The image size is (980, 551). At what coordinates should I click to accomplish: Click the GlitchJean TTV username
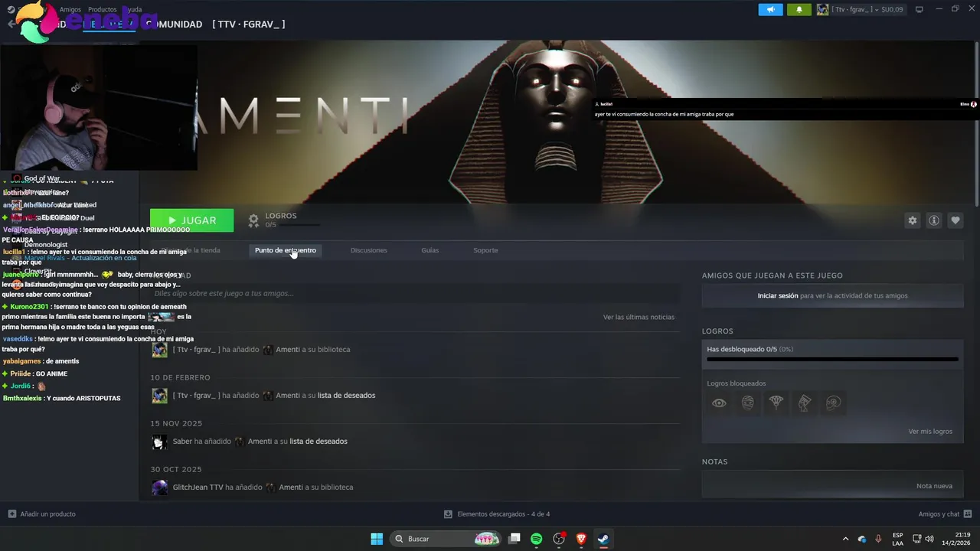coord(198,487)
